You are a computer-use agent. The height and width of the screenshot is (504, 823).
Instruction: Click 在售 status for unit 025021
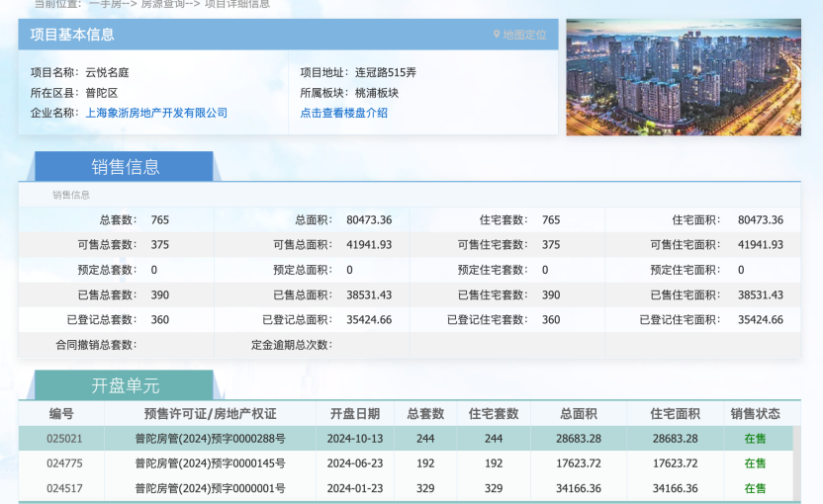click(755, 438)
